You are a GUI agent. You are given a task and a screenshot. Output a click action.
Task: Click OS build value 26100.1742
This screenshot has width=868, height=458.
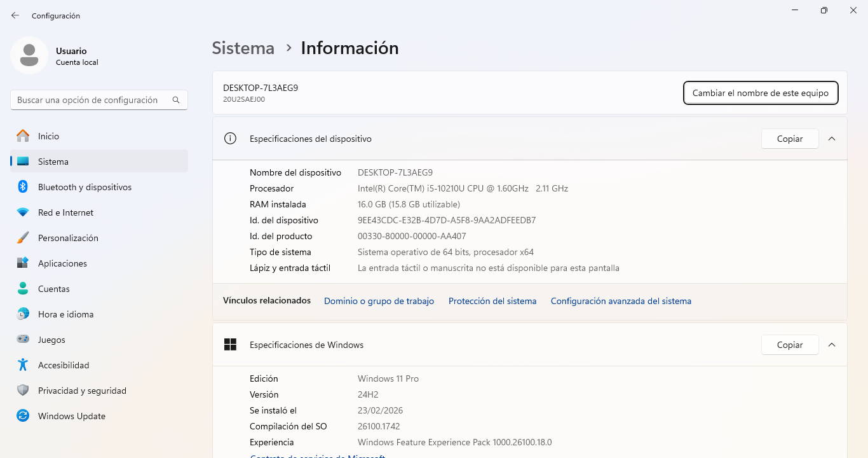coord(379,426)
